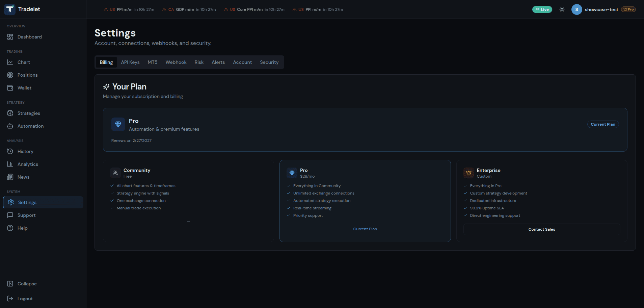Click the Live status indicator
Viewport: 644px width, 308px height.
click(x=542, y=9)
